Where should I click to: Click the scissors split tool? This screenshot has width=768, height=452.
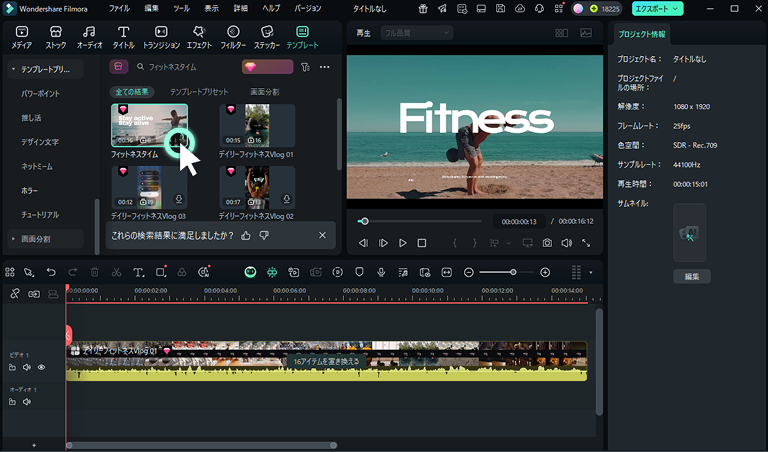click(116, 272)
